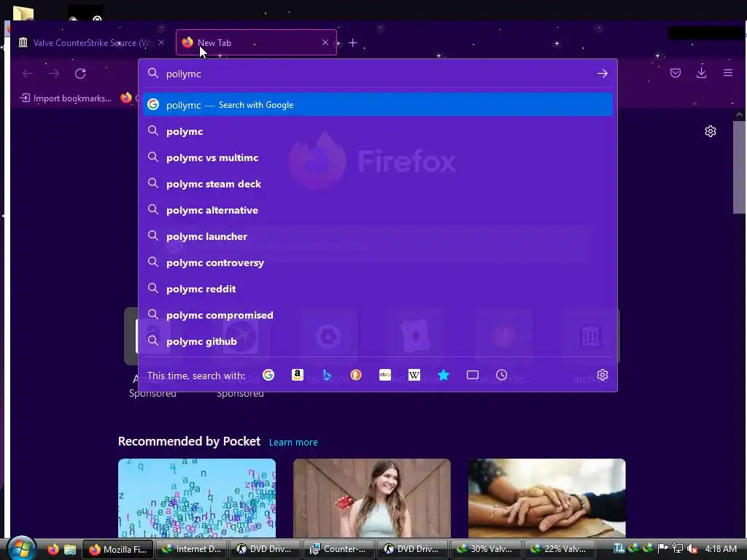
Task: Search history using the clock icon
Action: pyautogui.click(x=502, y=376)
